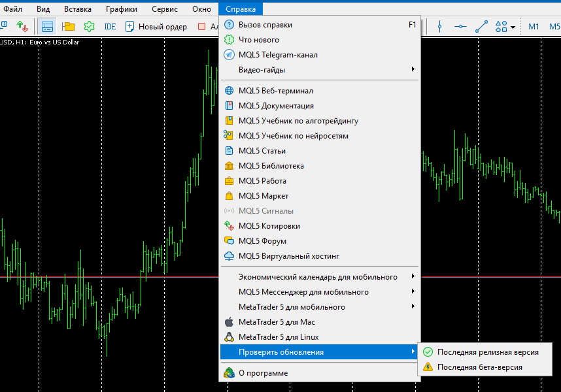Image resolution: width=561 pixels, height=392 pixels.
Task: Open the IDE editor
Action: 110,26
